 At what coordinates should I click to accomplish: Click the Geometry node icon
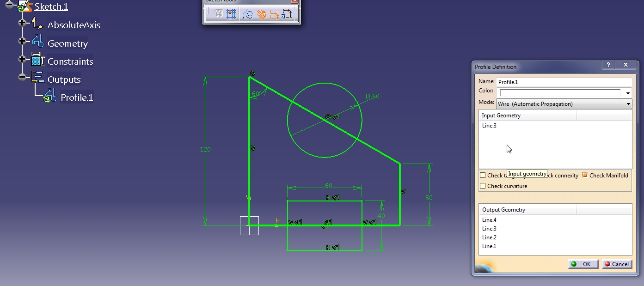38,41
